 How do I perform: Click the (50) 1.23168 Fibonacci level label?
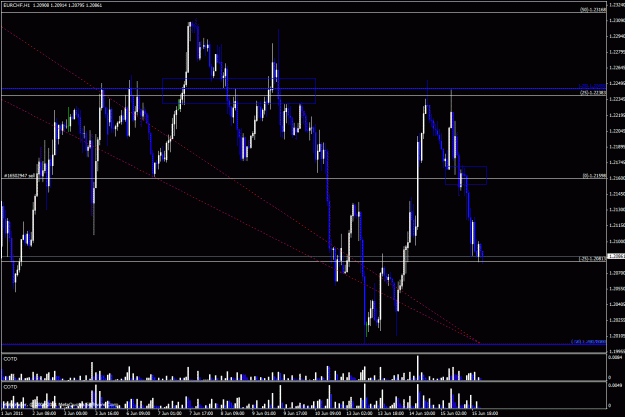click(593, 10)
